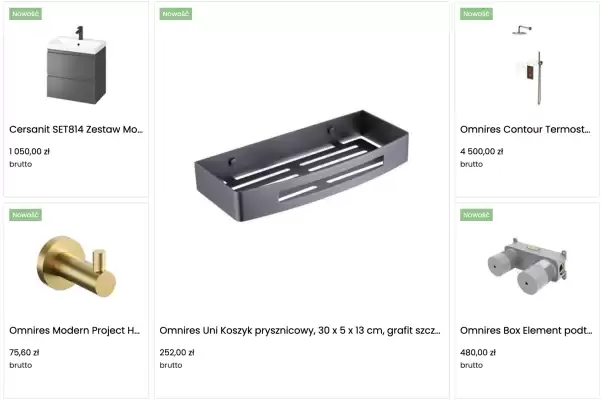Click the Omnires Contour Termostat title link

pyautogui.click(x=526, y=130)
